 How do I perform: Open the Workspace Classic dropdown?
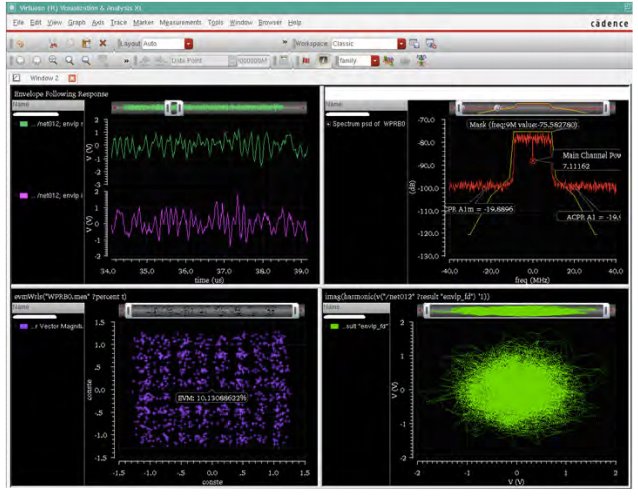pyautogui.click(x=369, y=44)
